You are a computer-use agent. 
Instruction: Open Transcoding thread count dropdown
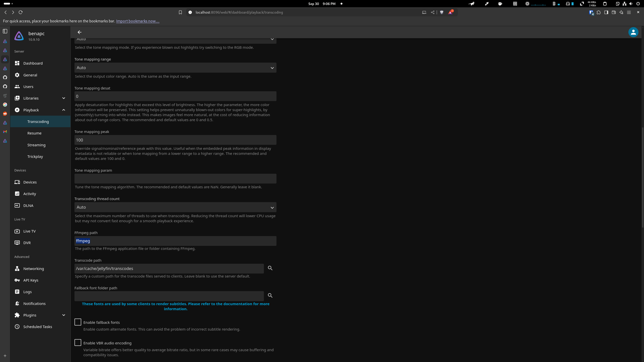click(x=175, y=207)
